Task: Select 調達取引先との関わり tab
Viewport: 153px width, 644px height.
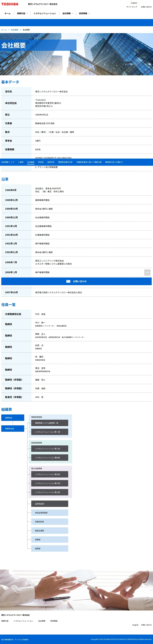Action: 114,162
